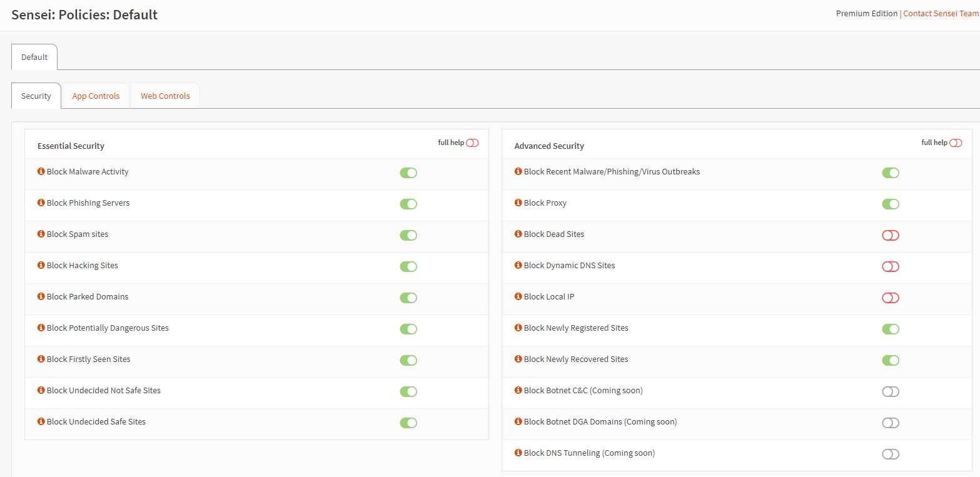Viewport: 980px width, 477px height.
Task: Click the Contact Sensei Team link
Action: tap(941, 13)
